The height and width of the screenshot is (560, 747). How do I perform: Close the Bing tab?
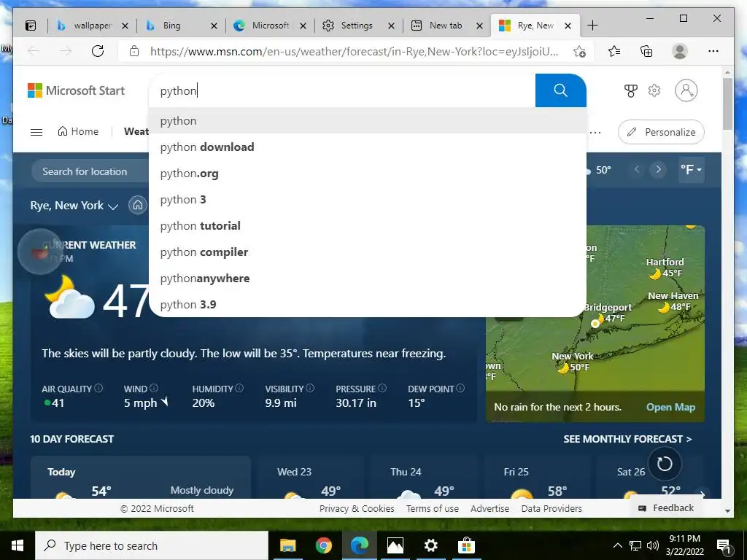point(214,26)
